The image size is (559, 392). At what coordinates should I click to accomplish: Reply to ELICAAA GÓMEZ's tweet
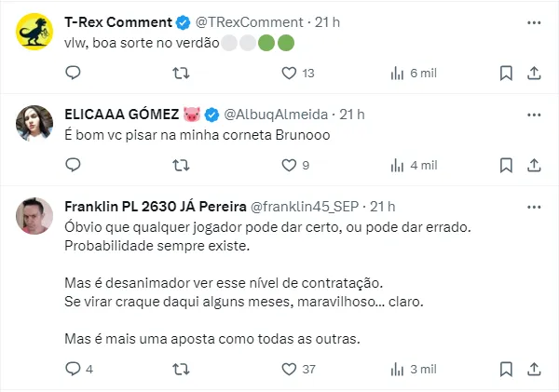74,165
